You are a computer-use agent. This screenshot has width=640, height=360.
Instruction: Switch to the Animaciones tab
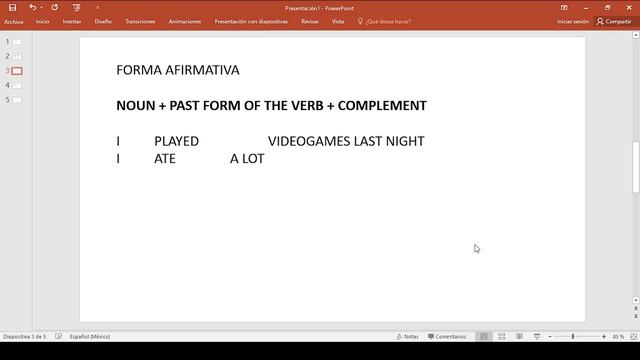(184, 21)
